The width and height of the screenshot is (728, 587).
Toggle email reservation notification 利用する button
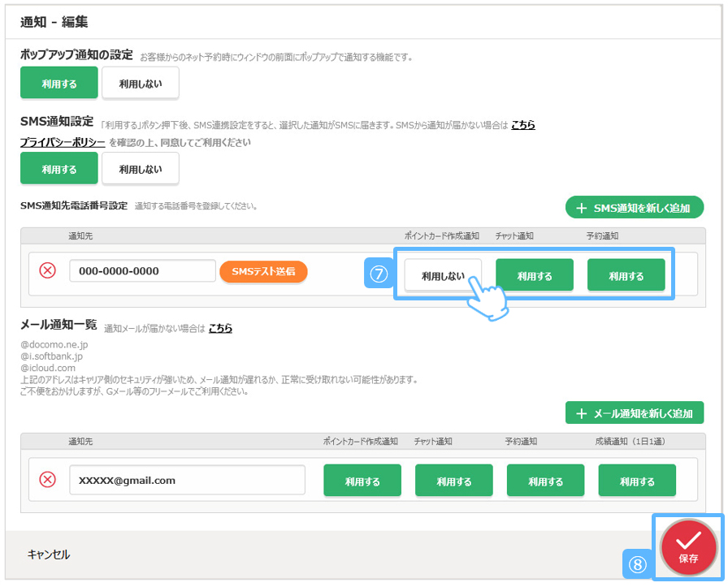click(x=545, y=481)
